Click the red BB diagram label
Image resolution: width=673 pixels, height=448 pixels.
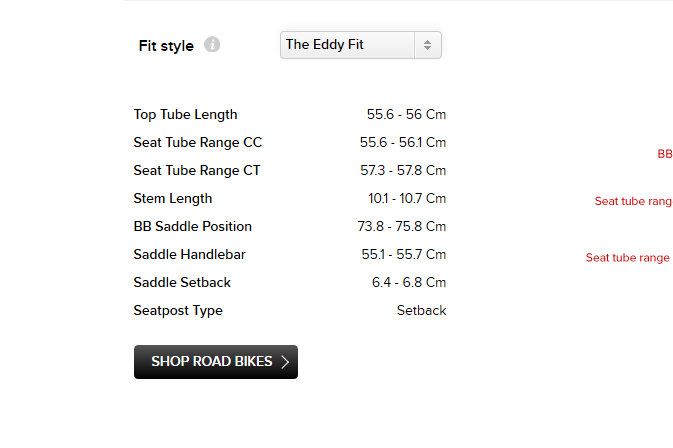tap(665, 154)
